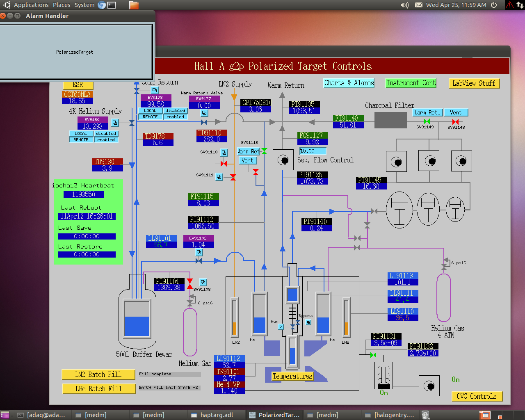Click the red SV91148 valve symbol
The image size is (525, 420).
coord(455,121)
